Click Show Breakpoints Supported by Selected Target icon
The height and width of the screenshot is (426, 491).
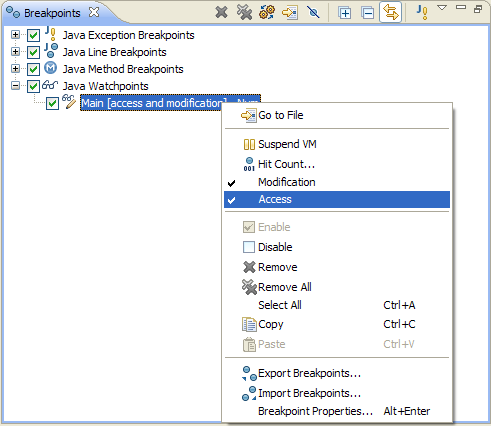(267, 13)
